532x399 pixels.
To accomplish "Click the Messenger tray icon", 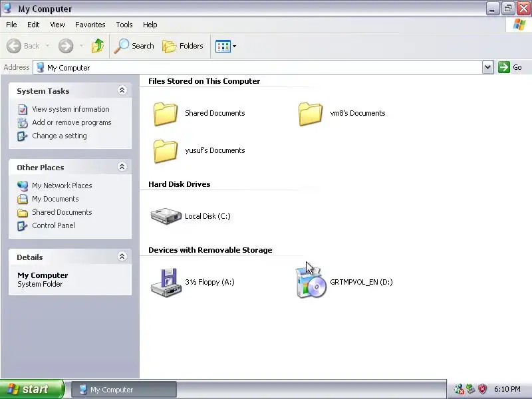I will pos(459,389).
